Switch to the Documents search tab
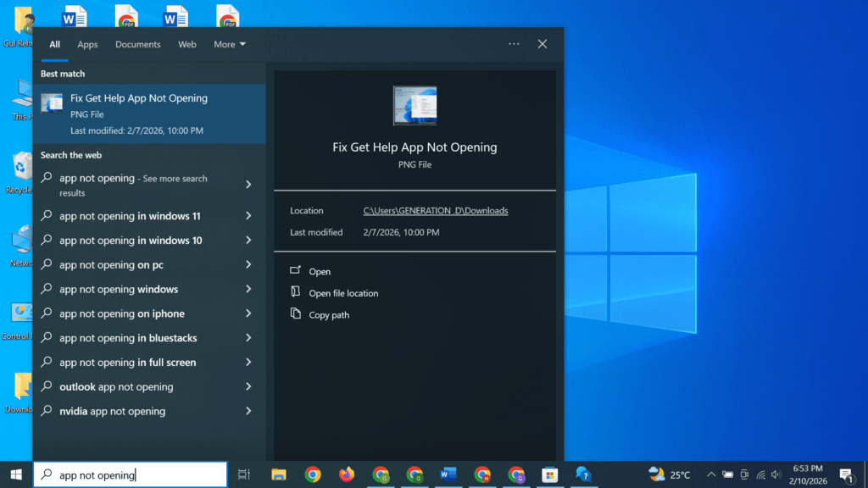This screenshot has width=868, height=488. pyautogui.click(x=137, y=44)
